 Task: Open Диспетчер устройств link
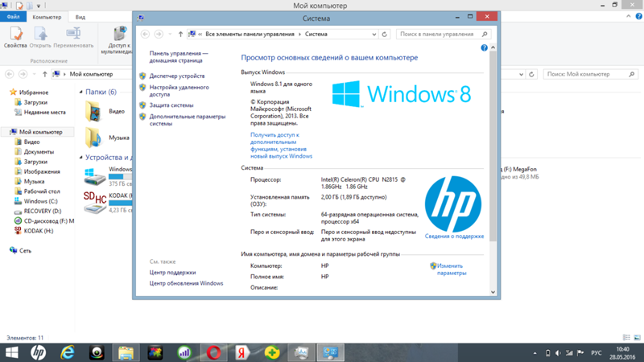point(176,76)
